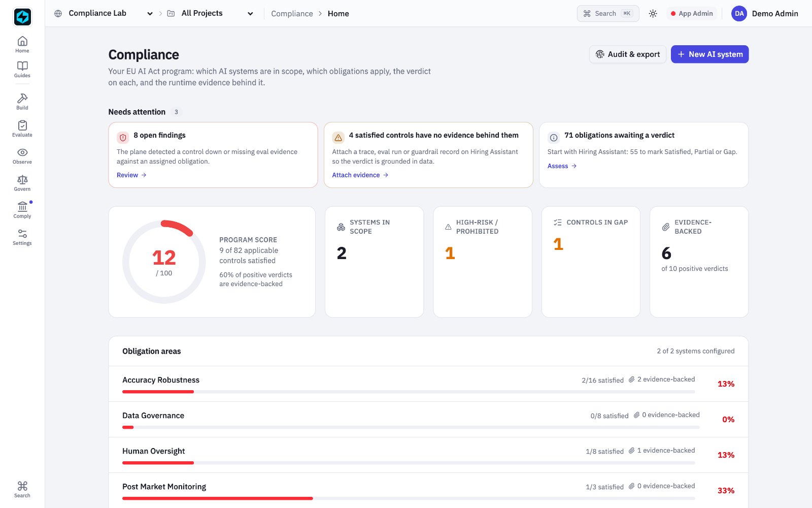The height and width of the screenshot is (508, 812).
Task: Open the Search box in the top bar
Action: [x=608, y=14]
